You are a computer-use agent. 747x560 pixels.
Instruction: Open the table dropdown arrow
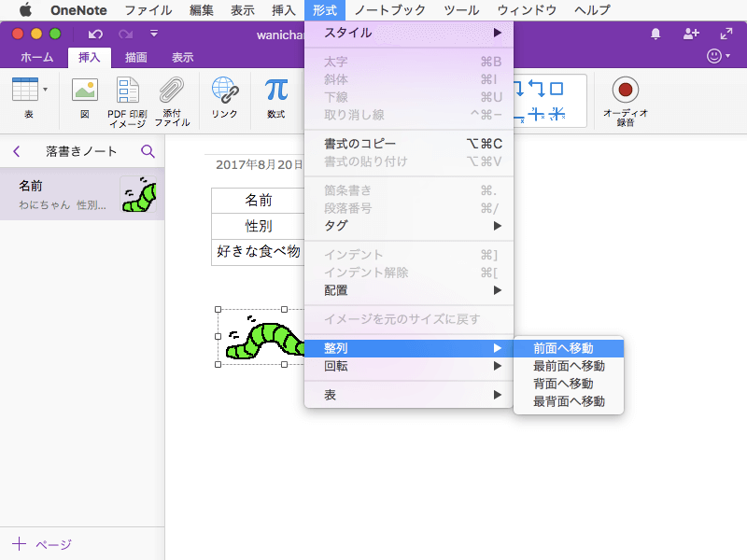pyautogui.click(x=45, y=89)
